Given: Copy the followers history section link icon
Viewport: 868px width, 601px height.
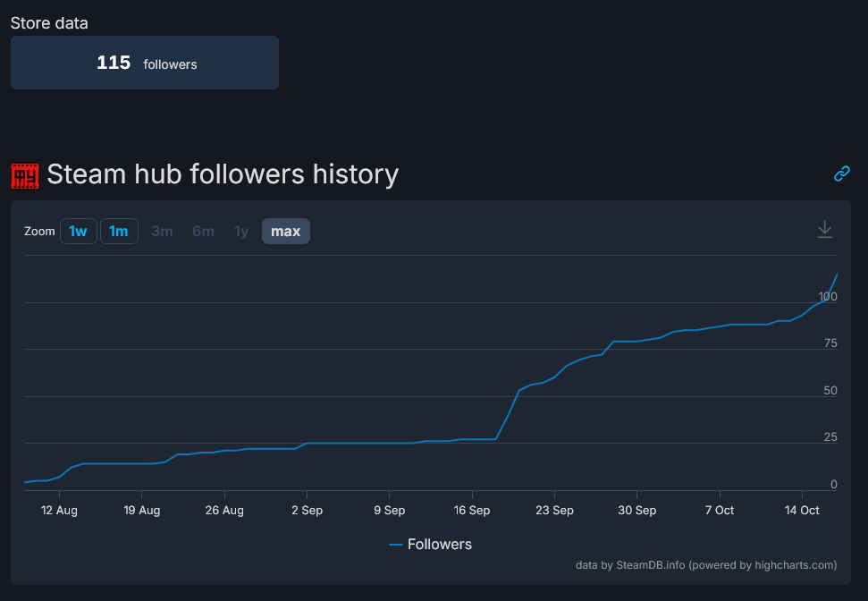Looking at the screenshot, I should tap(841, 174).
